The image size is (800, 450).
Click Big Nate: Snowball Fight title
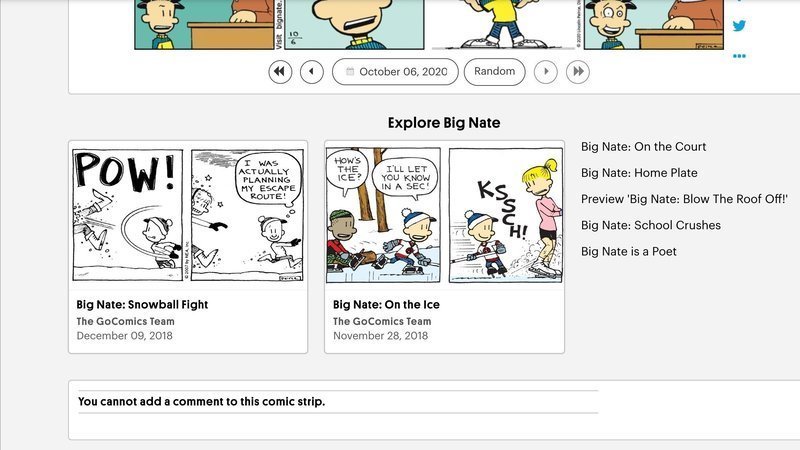click(142, 305)
